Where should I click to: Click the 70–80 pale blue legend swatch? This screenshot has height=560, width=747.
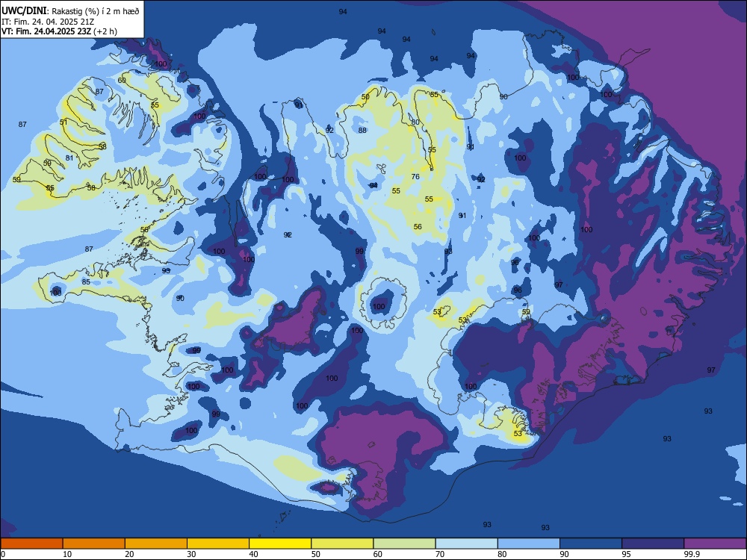[x=466, y=544]
